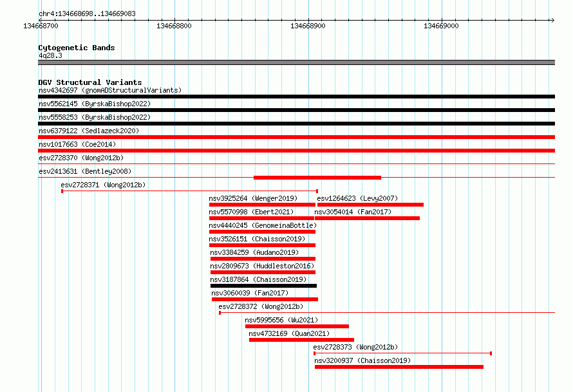The image size is (573, 392).
Task: Click the thin line of esv2728371
Action: [190, 191]
